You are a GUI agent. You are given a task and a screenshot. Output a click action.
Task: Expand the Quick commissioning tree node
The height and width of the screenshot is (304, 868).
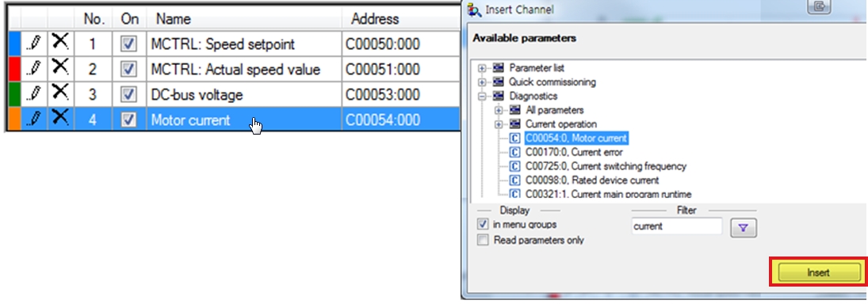[x=482, y=82]
